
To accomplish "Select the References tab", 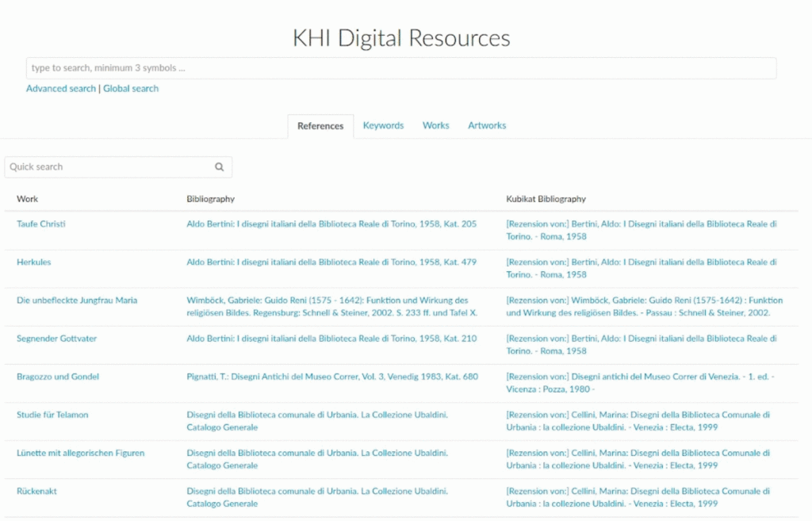I will 320,126.
